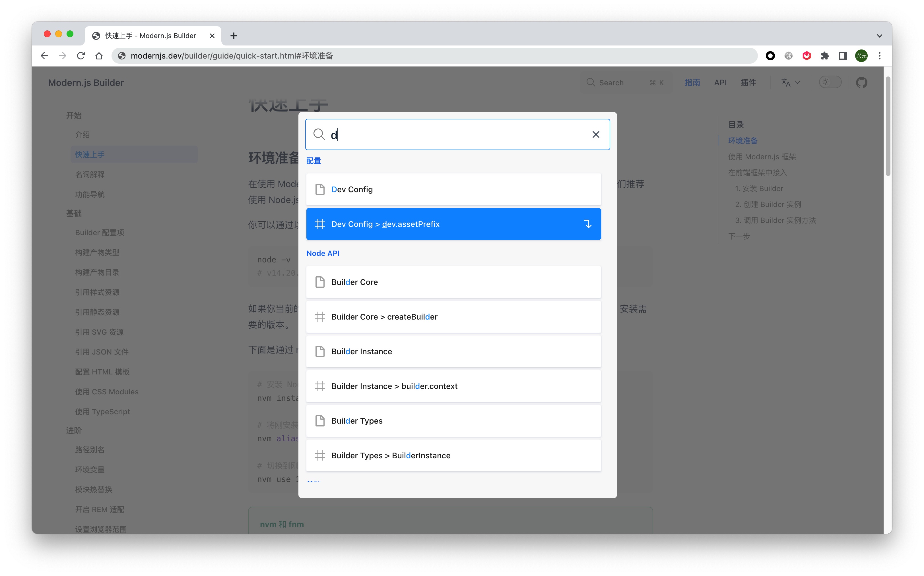Select 模块热替换 in the sidebar
Viewport: 924px width, 576px height.
click(x=93, y=490)
